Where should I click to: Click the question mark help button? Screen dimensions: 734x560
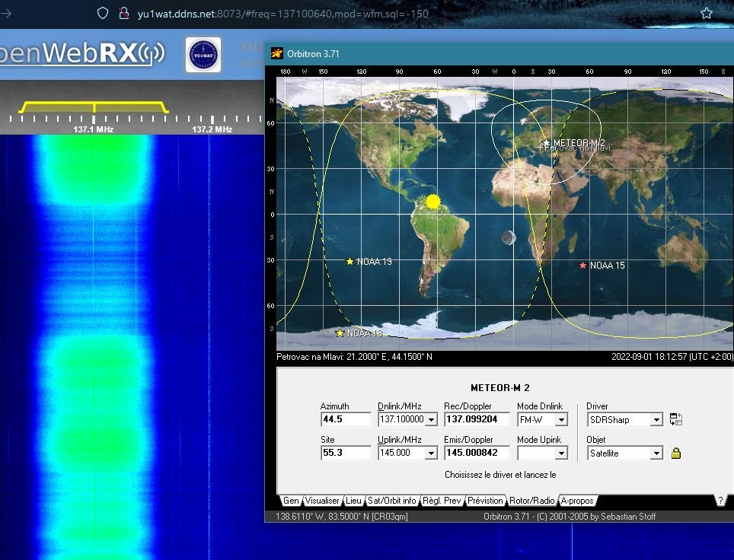[x=721, y=501]
